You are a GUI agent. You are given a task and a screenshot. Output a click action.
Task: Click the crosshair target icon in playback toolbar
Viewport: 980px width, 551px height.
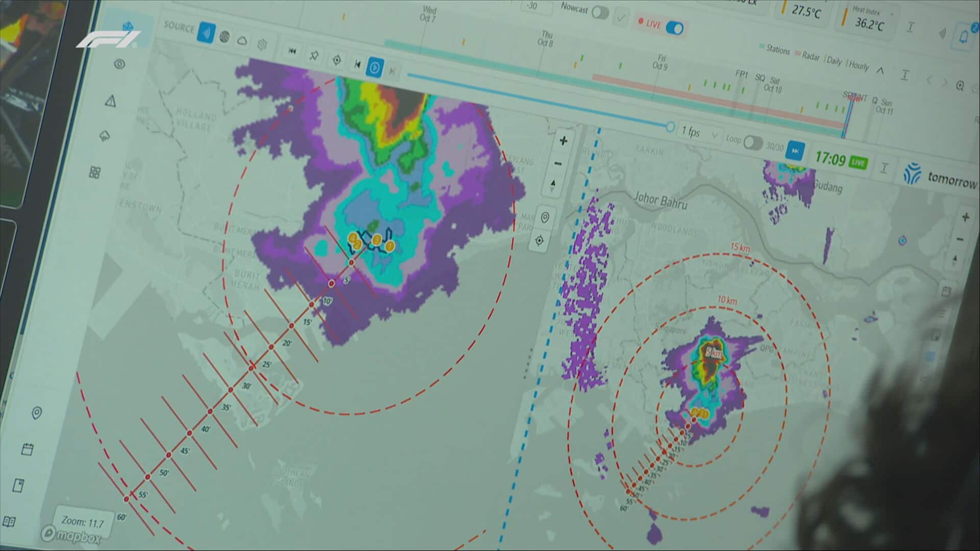pos(336,60)
